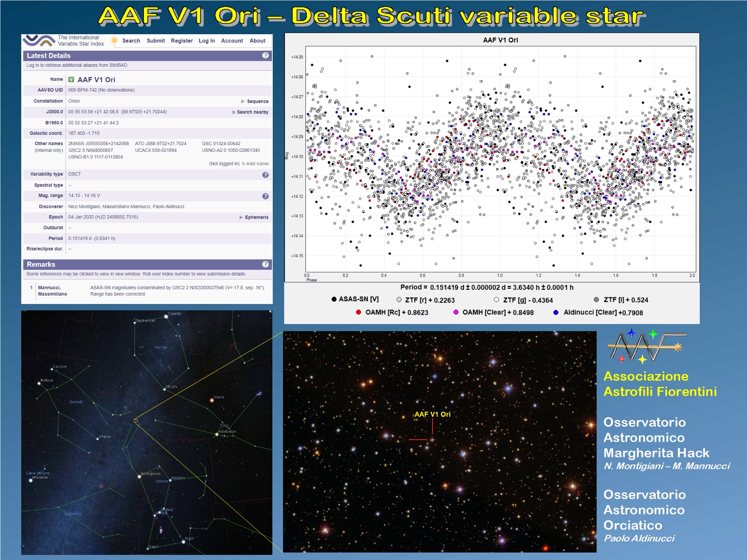Open the Register menu item
This screenshot has width=747, height=560.
tap(182, 41)
